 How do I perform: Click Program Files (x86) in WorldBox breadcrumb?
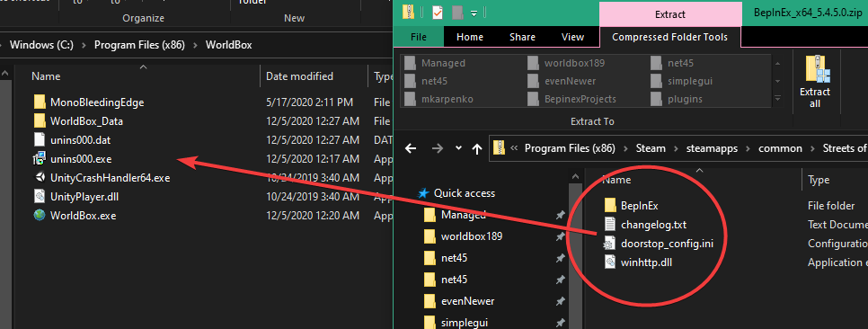pos(139,45)
